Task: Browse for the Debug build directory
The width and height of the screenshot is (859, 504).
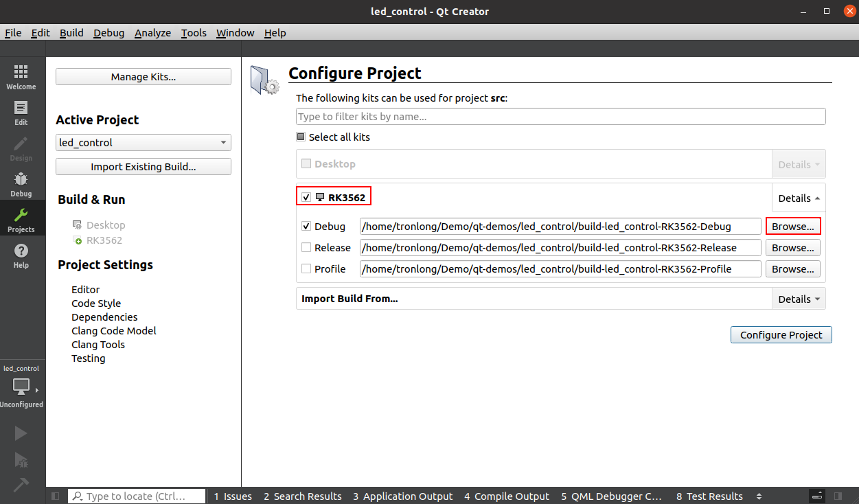Action: point(793,226)
